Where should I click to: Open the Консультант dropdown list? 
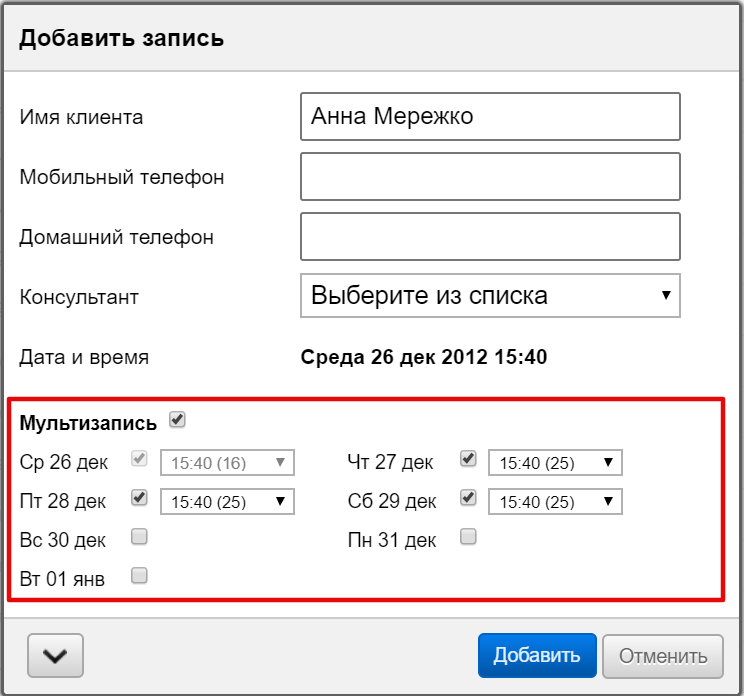click(x=490, y=296)
